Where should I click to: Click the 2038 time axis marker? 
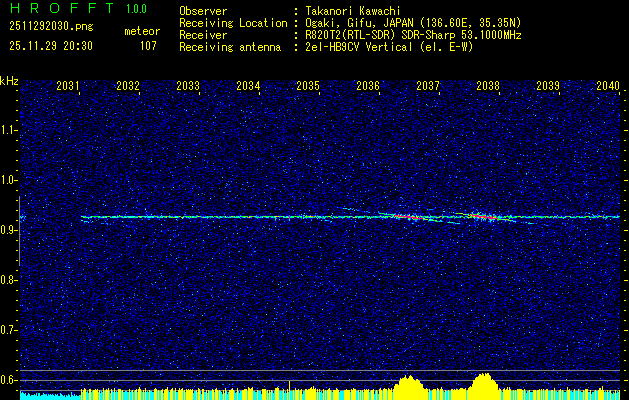[488, 86]
